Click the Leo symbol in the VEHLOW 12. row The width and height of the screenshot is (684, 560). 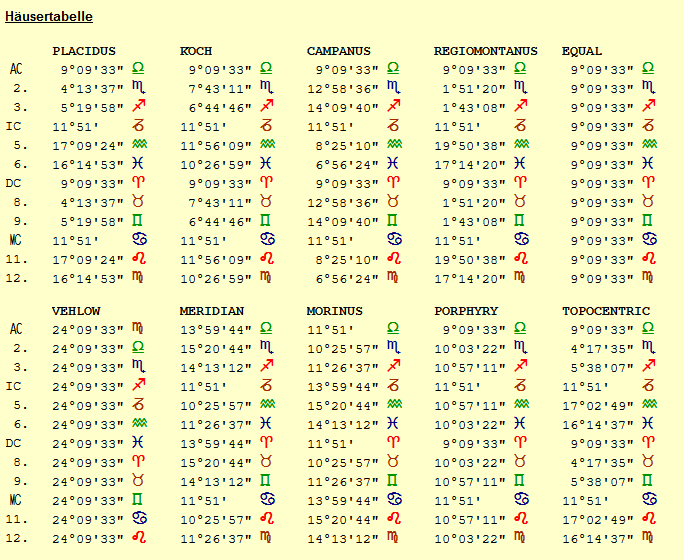pos(139,537)
